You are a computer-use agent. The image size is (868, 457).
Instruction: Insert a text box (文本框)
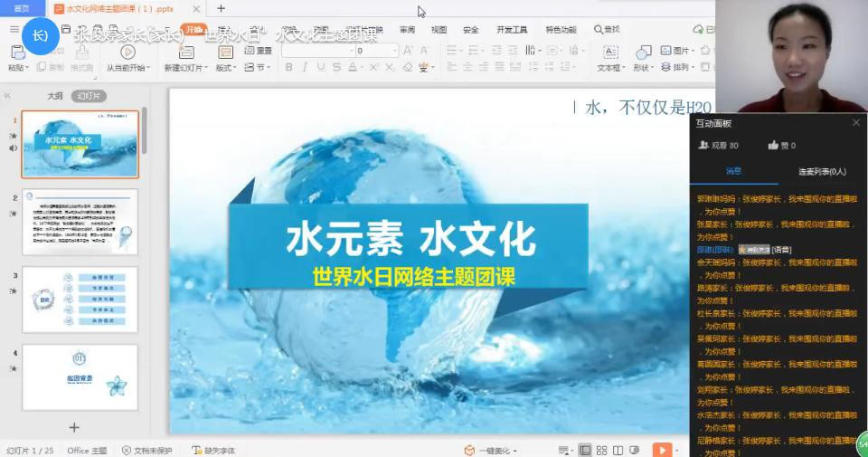click(x=610, y=52)
